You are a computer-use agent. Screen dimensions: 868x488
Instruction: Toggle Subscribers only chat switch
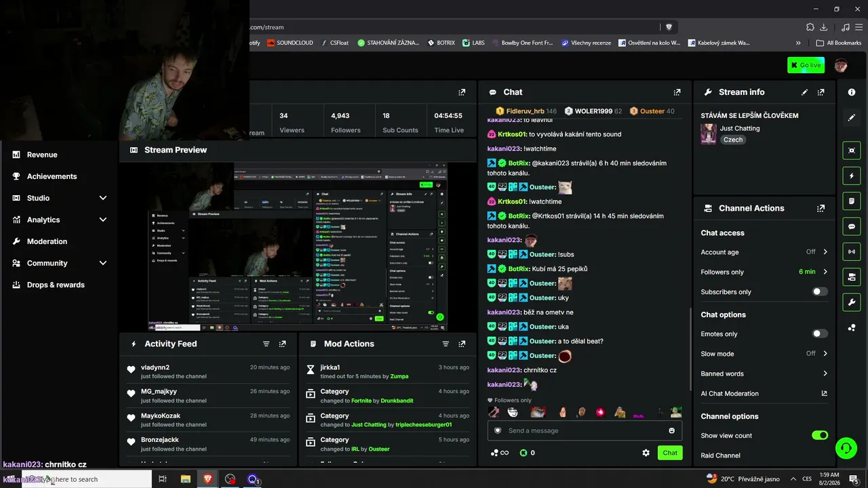820,291
